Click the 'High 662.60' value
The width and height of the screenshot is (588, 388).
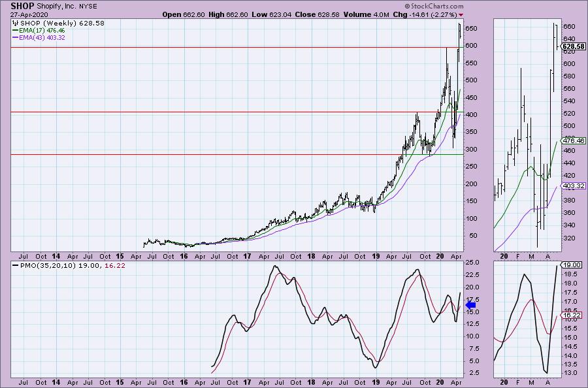click(228, 14)
